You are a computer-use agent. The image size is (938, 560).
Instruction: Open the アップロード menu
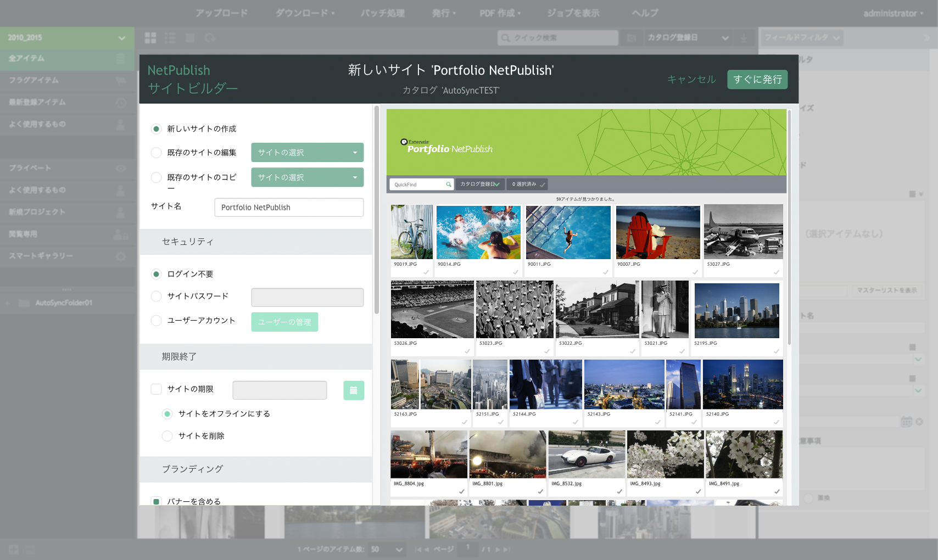[221, 13]
